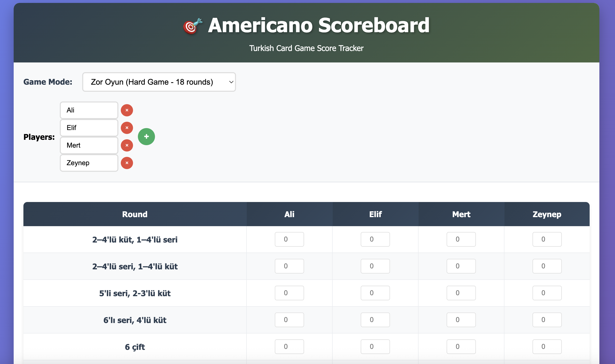The height and width of the screenshot is (364, 615).
Task: Click Mert's score box in the 5'li seri row
Action: (461, 293)
